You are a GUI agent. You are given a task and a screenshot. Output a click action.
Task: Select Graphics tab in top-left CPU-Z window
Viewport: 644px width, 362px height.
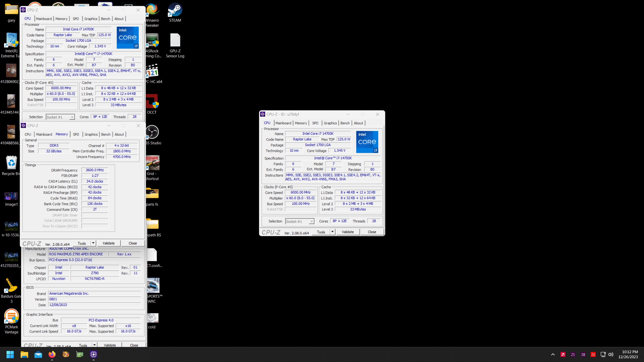(91, 19)
